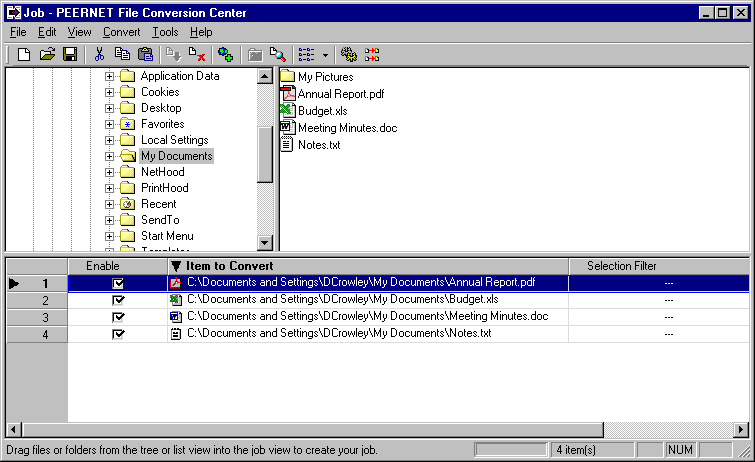The width and height of the screenshot is (755, 462).
Task: Expand the Cookies tree node
Action: click(110, 92)
